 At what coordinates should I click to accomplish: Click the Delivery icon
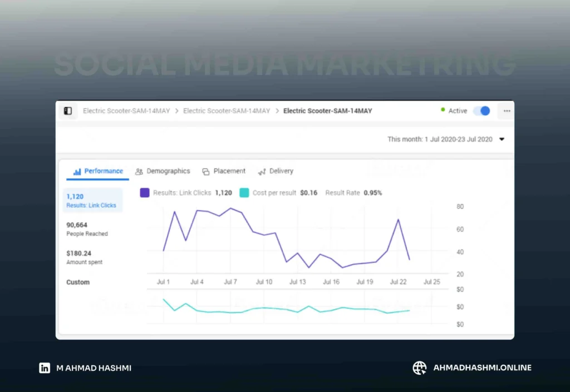point(262,171)
